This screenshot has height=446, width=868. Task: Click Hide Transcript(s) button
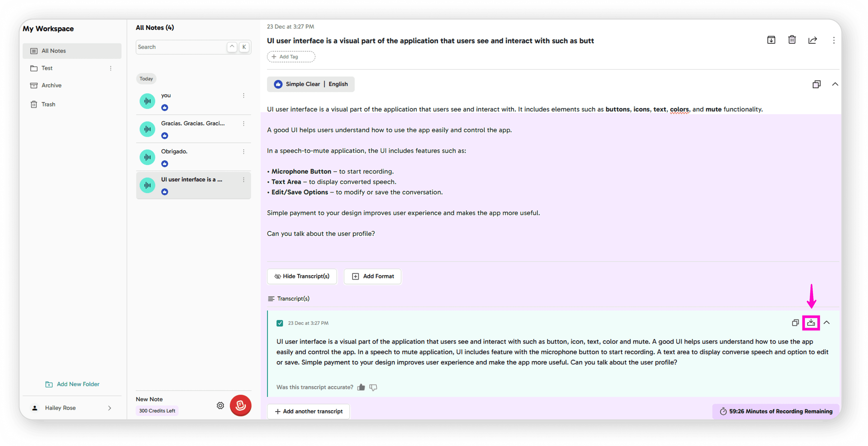302,276
